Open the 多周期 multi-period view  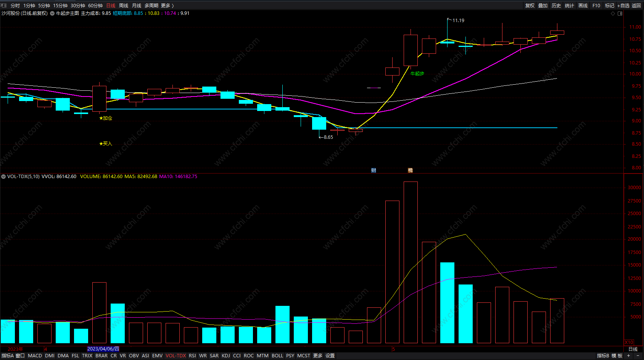click(151, 6)
